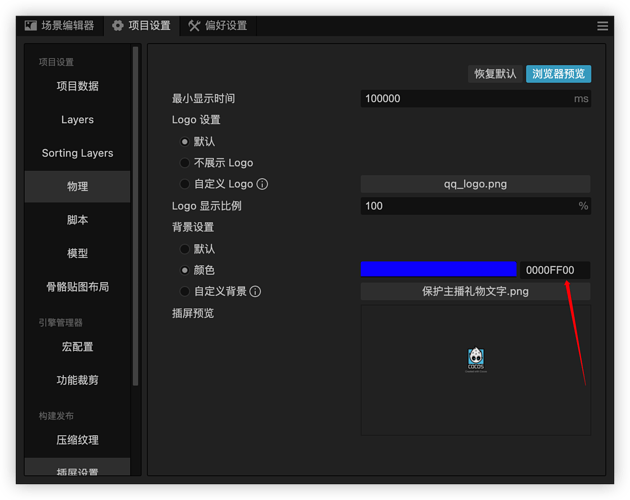Click the Logo 设置 section label
Image resolution: width=630 pixels, height=500 pixels.
point(196,120)
